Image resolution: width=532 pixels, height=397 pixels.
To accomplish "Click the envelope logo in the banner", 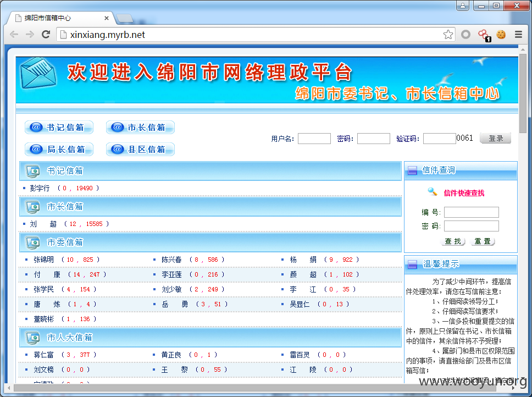I will point(38,74).
